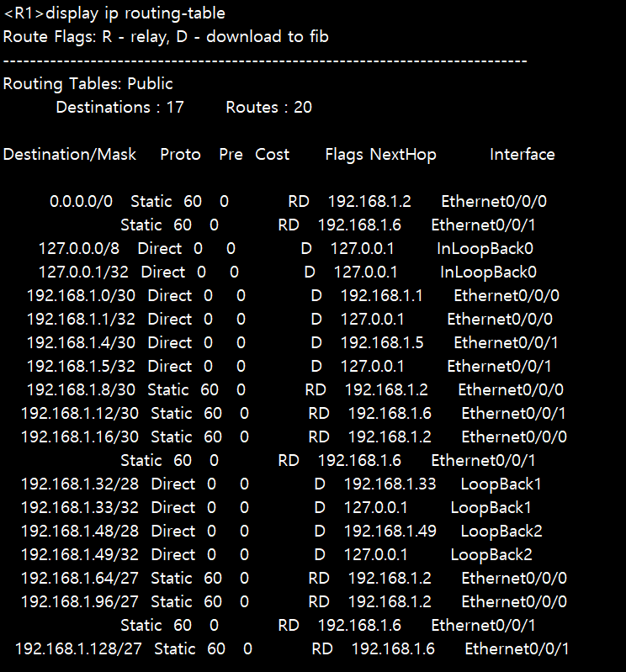
Task: Click the 'Routes : 20' count
Action: (269, 107)
